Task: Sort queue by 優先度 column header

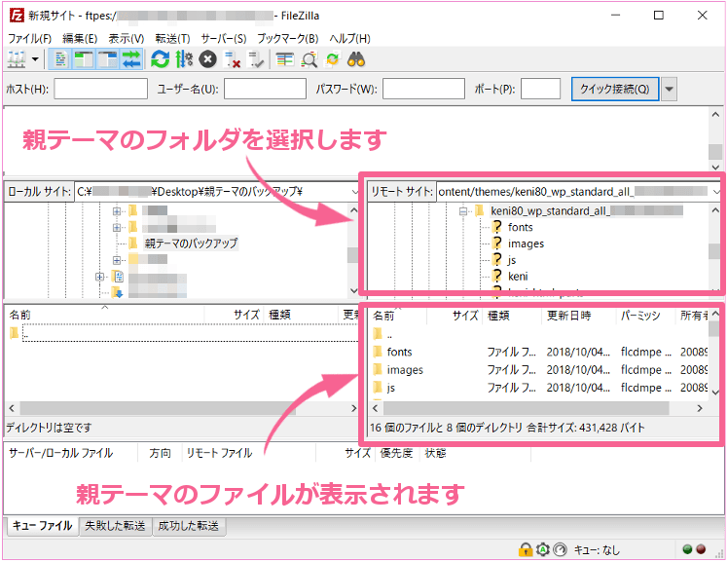Action: [396, 453]
